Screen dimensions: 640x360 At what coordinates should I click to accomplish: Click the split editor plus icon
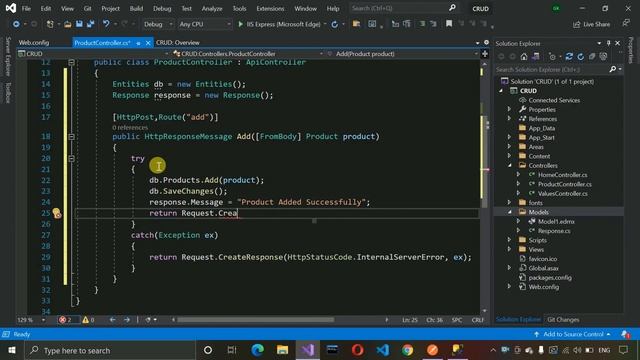pyautogui.click(x=485, y=53)
